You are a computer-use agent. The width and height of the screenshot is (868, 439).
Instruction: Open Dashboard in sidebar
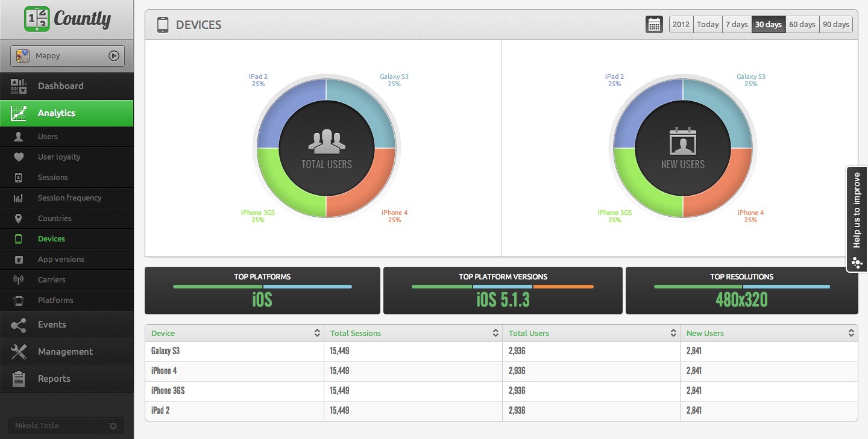[66, 86]
